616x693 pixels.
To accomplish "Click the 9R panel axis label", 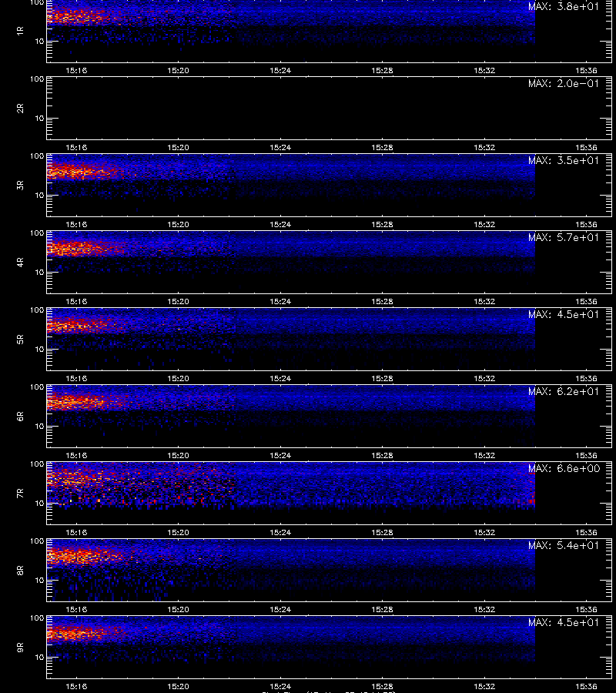I will click(x=20, y=647).
